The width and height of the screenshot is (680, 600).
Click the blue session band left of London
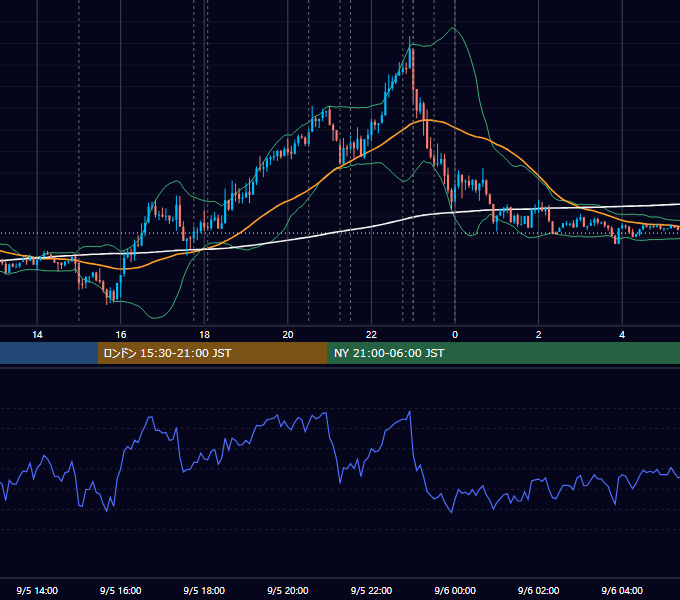point(49,353)
